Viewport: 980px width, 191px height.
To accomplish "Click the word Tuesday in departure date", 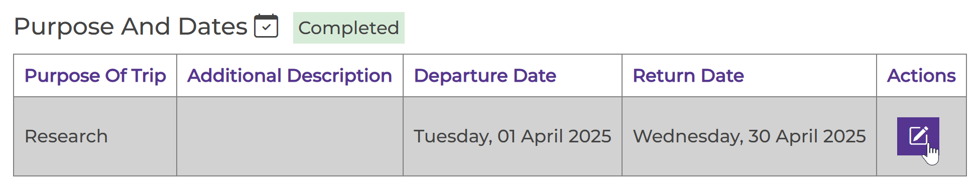I will pos(452,136).
